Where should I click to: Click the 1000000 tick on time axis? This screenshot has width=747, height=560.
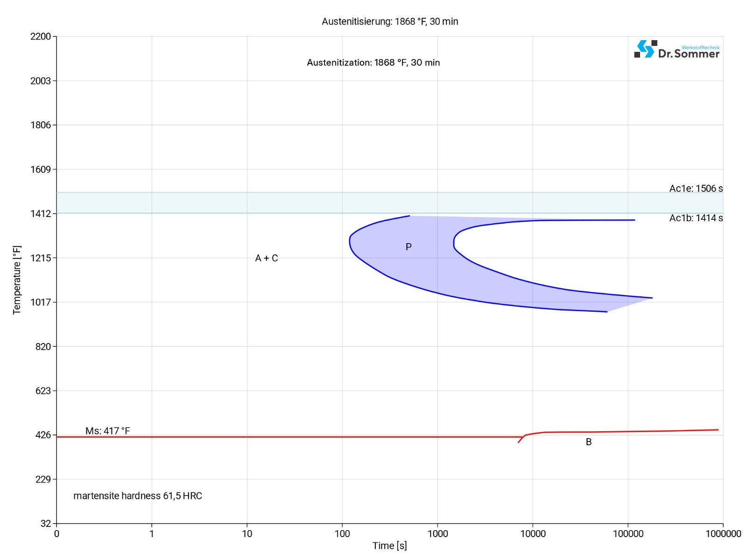tap(723, 534)
